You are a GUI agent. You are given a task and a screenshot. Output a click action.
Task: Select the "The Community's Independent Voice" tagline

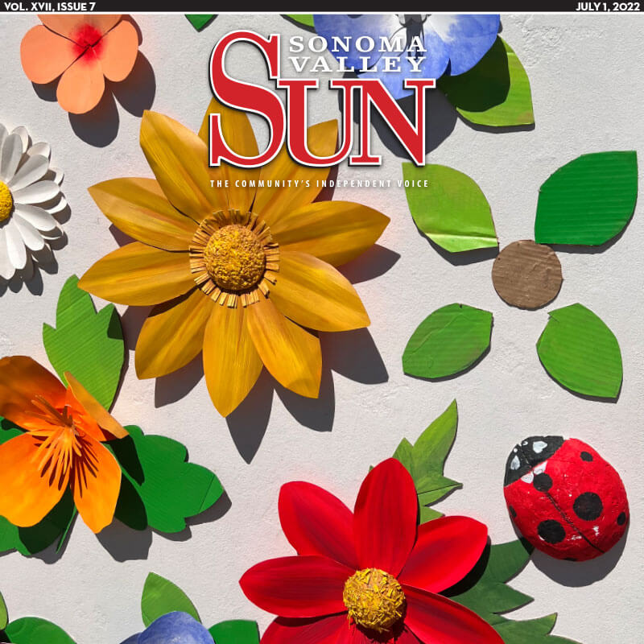[x=319, y=184]
